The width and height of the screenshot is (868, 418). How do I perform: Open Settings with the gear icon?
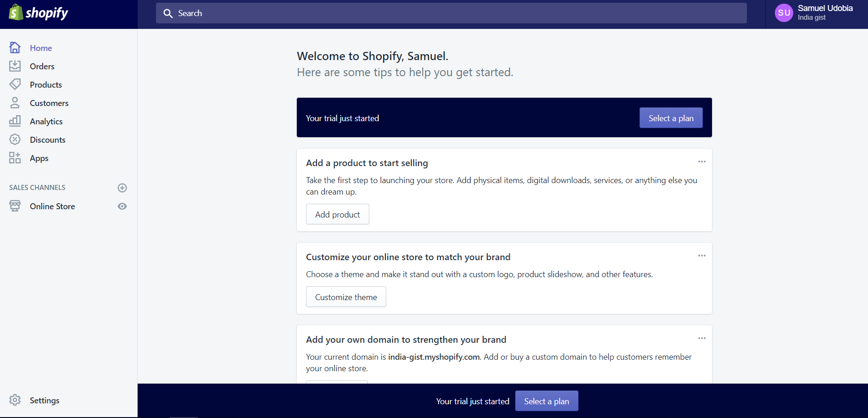[15, 400]
